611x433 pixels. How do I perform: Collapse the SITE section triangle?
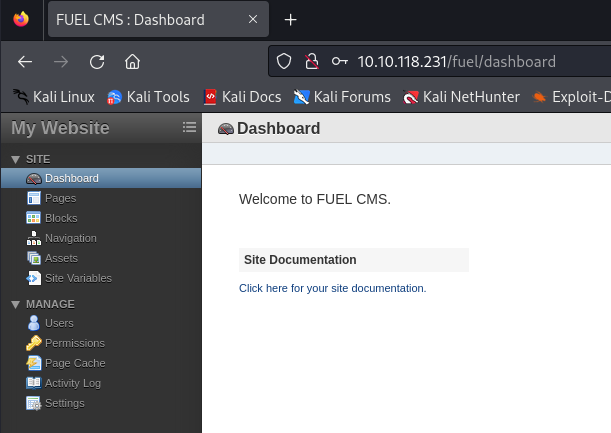coord(16,159)
